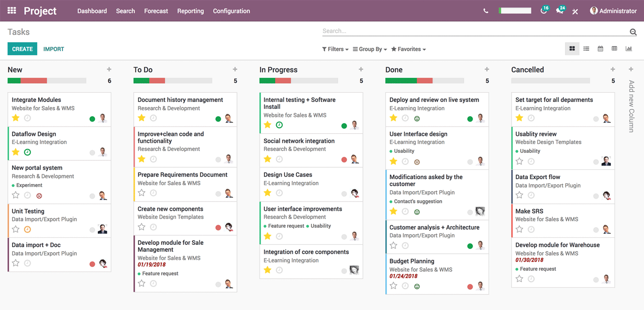Expand the Favorites dropdown
644x310 pixels.
point(408,49)
